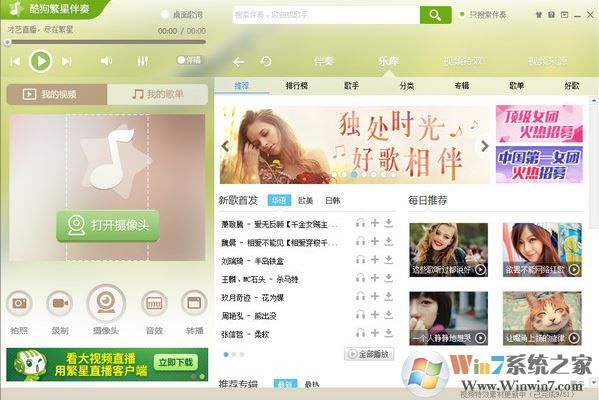The width and height of the screenshot is (599, 400).
Task: Download the 杀马特 song
Action: pos(389,278)
